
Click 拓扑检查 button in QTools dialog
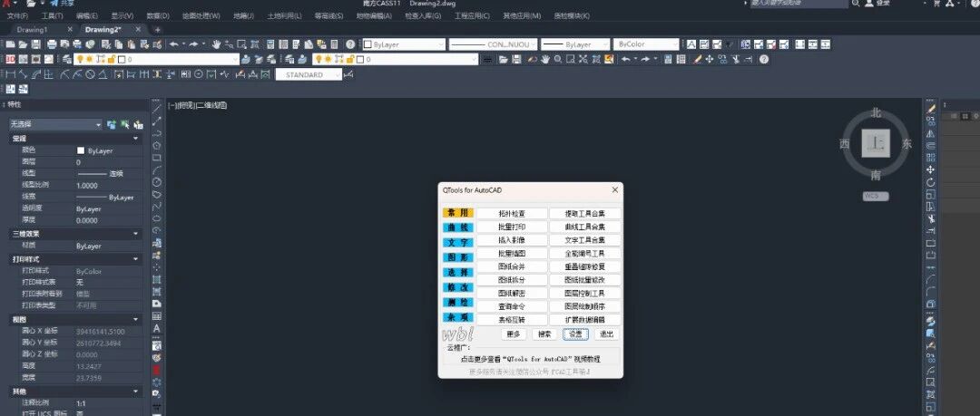pos(512,214)
